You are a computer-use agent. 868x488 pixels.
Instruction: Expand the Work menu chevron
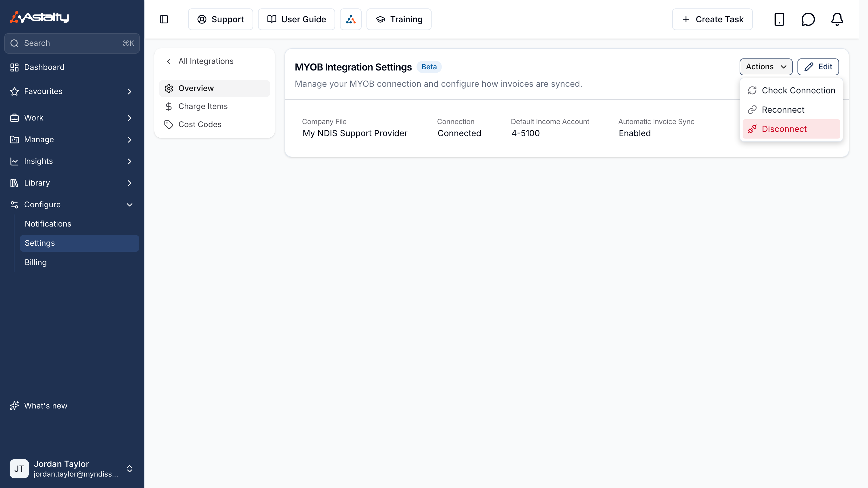pos(129,118)
